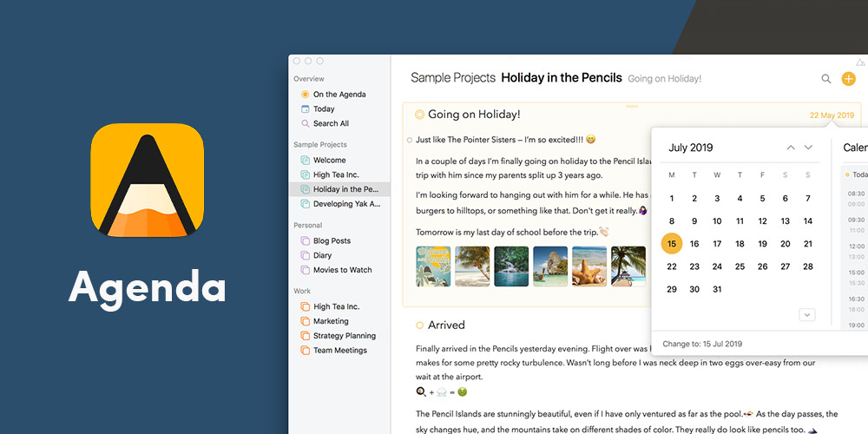The image size is (868, 434).
Task: Open the starfish photo thumbnail
Action: point(589,266)
